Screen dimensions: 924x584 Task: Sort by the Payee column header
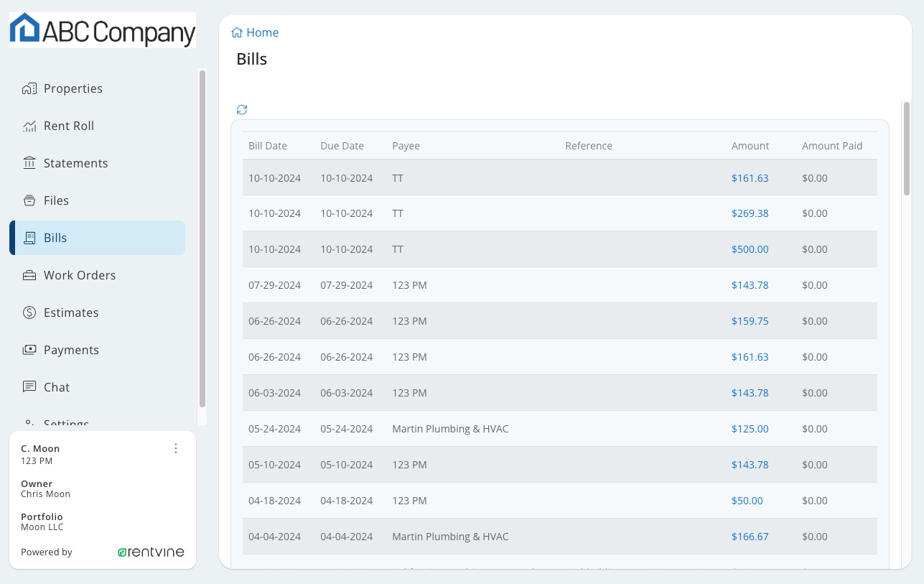point(406,146)
